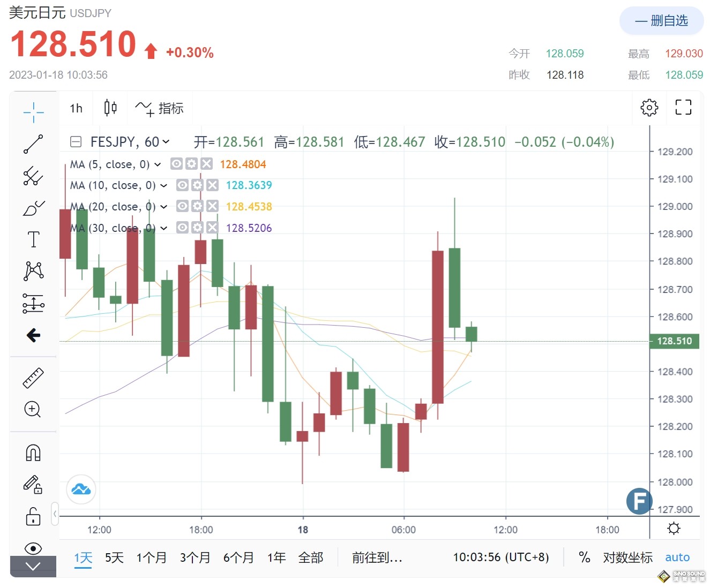The image size is (710, 588).
Task: Select the trend line drawing tool
Action: coord(33,144)
